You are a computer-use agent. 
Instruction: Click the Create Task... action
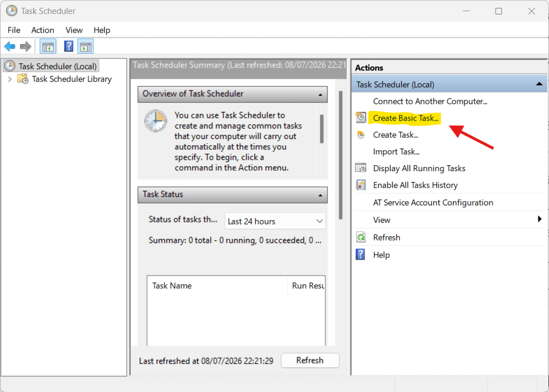396,135
